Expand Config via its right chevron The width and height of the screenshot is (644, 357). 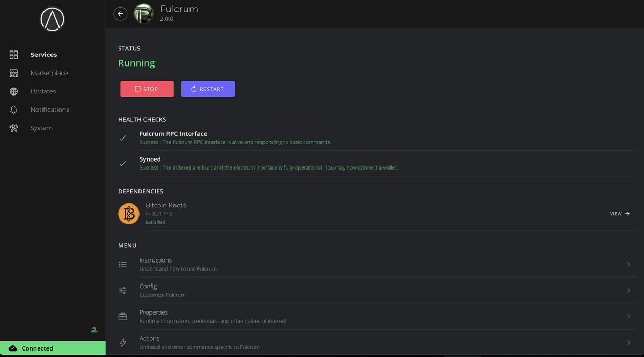[x=628, y=290]
